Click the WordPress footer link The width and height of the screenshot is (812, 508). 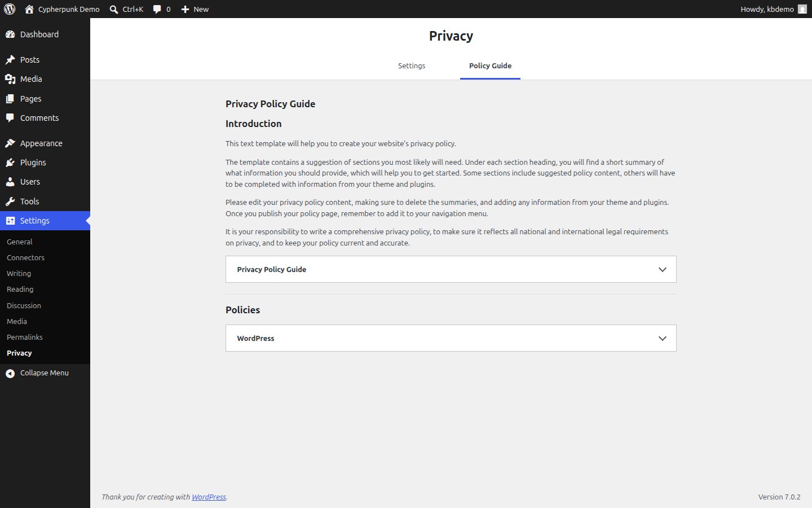pyautogui.click(x=209, y=497)
